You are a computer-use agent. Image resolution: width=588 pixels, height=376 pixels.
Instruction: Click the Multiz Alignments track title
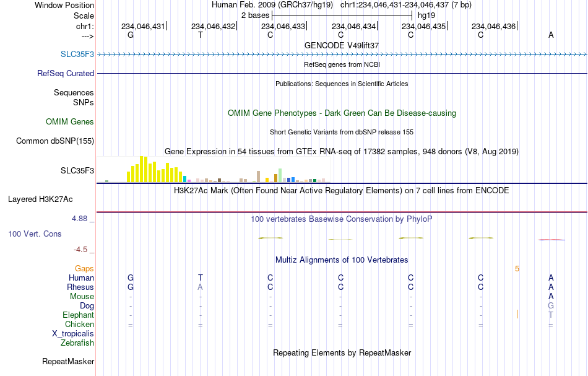click(342, 260)
